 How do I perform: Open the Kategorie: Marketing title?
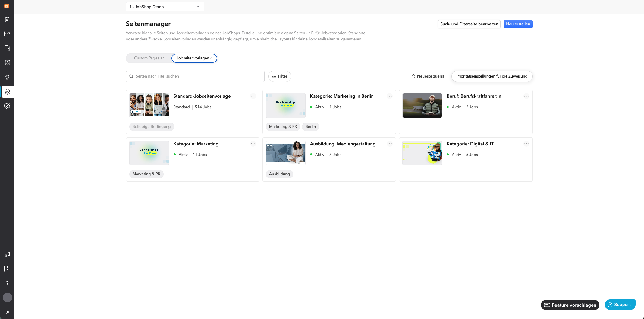pos(196,144)
